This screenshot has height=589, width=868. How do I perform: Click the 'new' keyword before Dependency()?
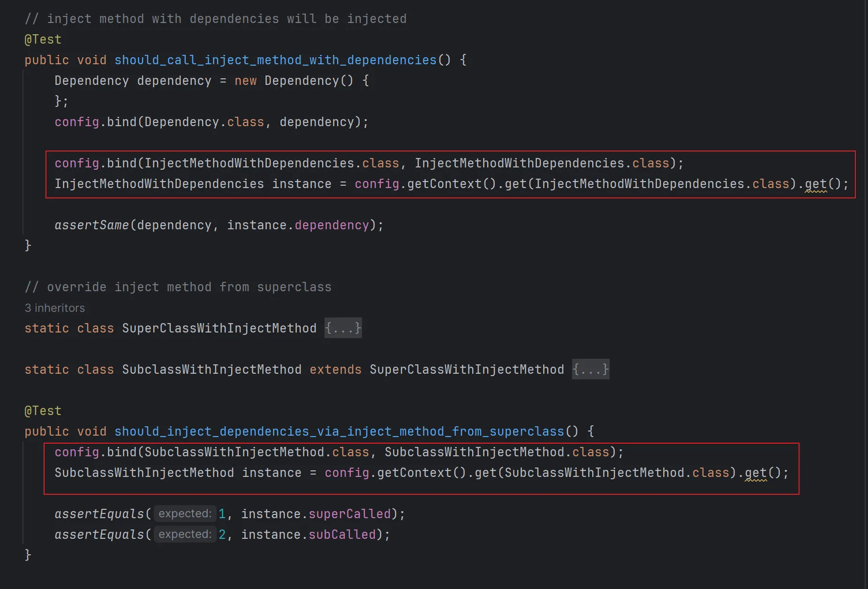click(x=245, y=81)
